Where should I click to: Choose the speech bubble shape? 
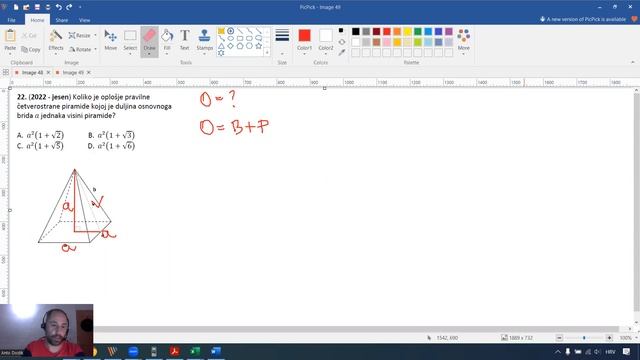(x=258, y=38)
